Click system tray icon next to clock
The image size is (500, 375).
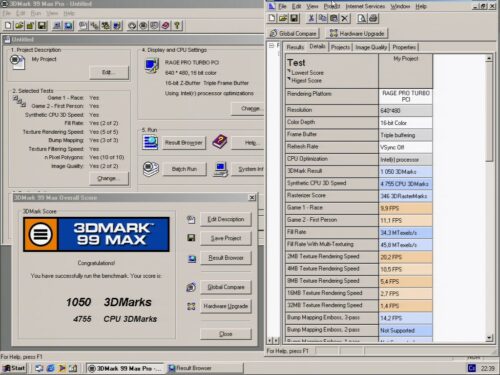[x=472, y=368]
